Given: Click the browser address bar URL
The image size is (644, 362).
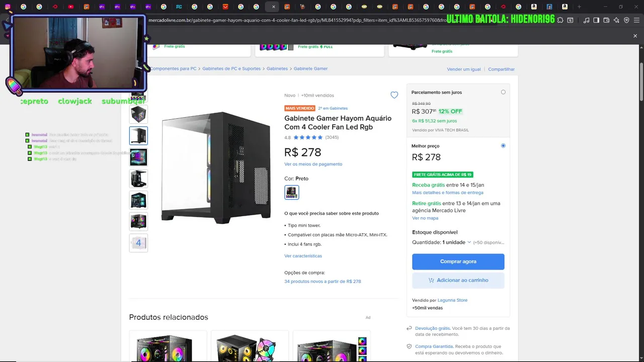Looking at the screenshot, I should pyautogui.click(x=297, y=20).
